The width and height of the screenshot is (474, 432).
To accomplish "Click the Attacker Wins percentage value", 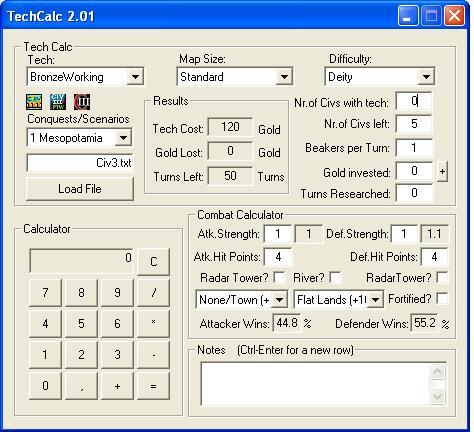I will tap(287, 323).
